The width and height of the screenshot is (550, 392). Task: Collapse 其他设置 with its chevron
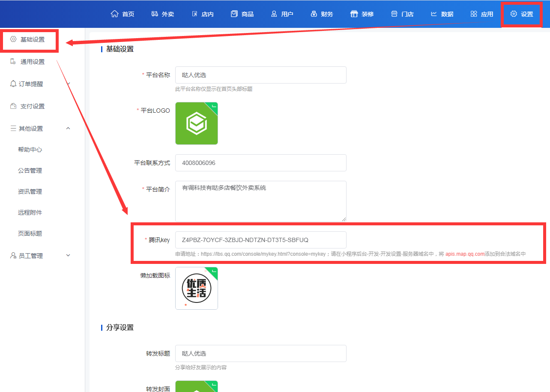click(x=68, y=128)
